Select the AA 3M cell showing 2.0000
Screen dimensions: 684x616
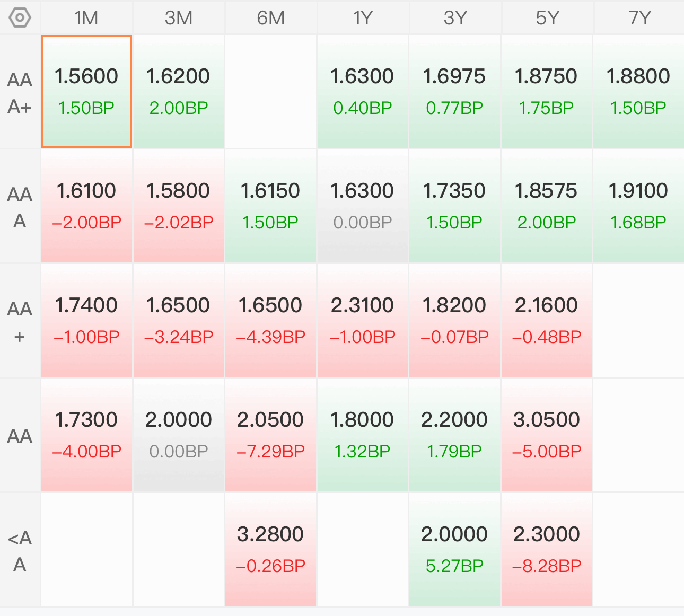(179, 435)
